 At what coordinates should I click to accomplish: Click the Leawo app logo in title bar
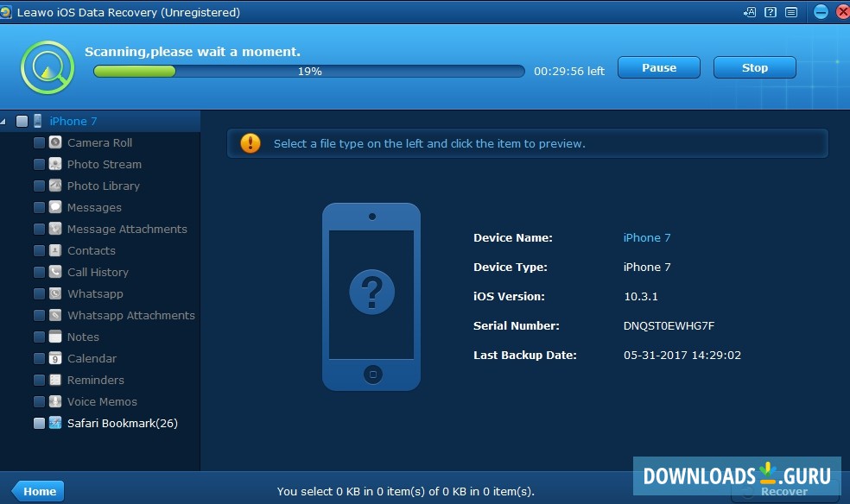(x=6, y=12)
